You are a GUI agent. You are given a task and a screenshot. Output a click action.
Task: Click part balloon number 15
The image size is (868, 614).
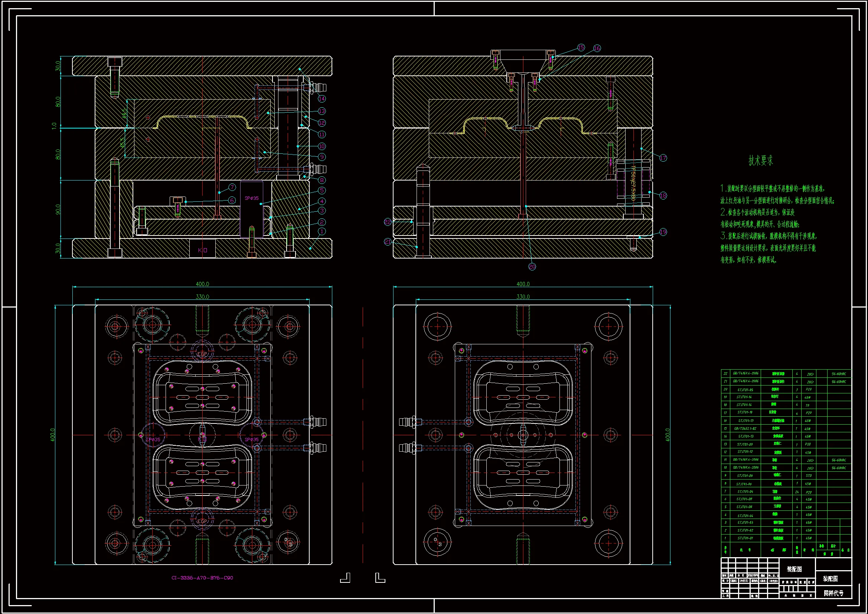(581, 47)
